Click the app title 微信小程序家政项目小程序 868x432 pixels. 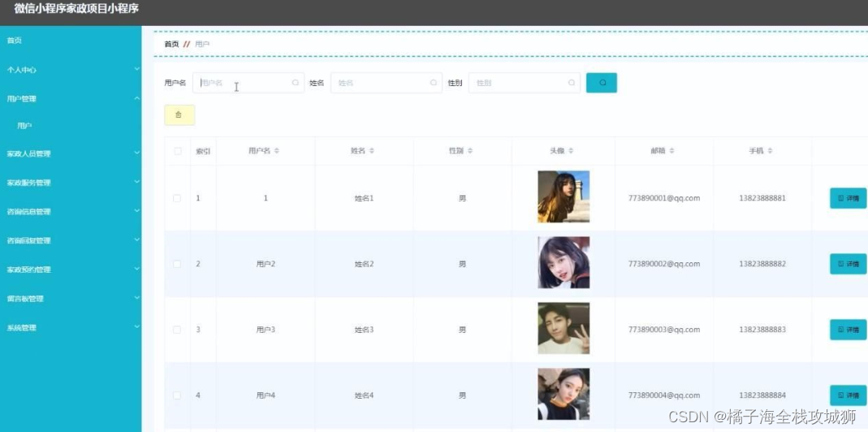click(x=76, y=8)
